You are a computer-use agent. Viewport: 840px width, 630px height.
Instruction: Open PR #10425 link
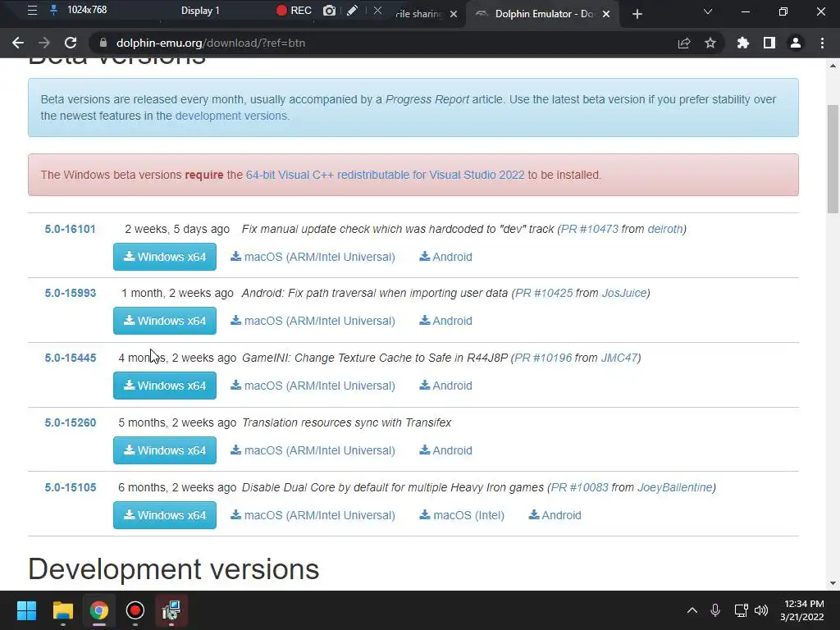(x=544, y=293)
